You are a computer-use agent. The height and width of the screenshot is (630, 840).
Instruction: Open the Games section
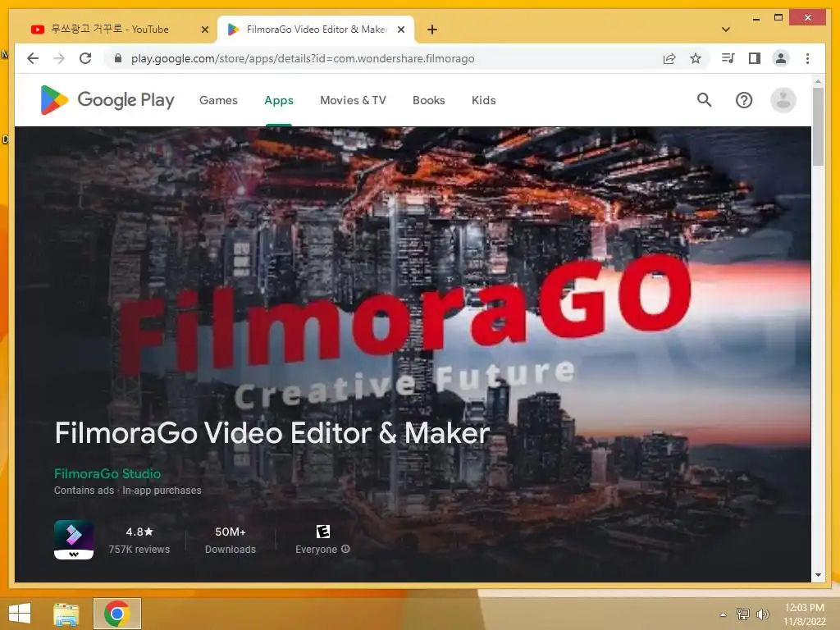pyautogui.click(x=218, y=100)
